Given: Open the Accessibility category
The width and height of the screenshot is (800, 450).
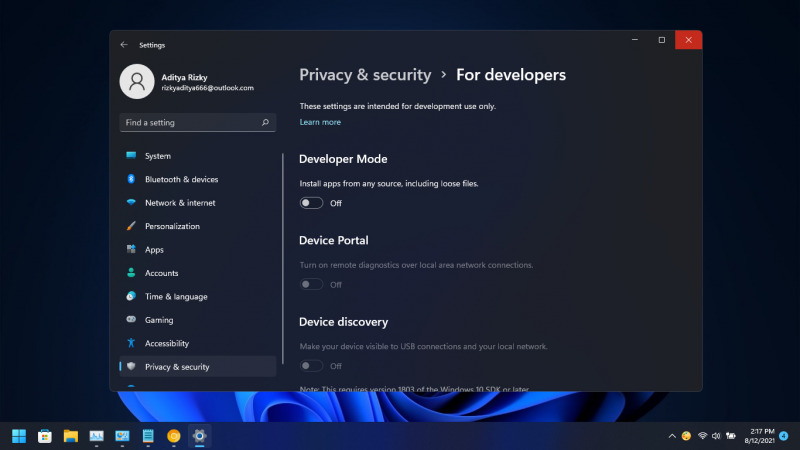Looking at the screenshot, I should 197,343.
